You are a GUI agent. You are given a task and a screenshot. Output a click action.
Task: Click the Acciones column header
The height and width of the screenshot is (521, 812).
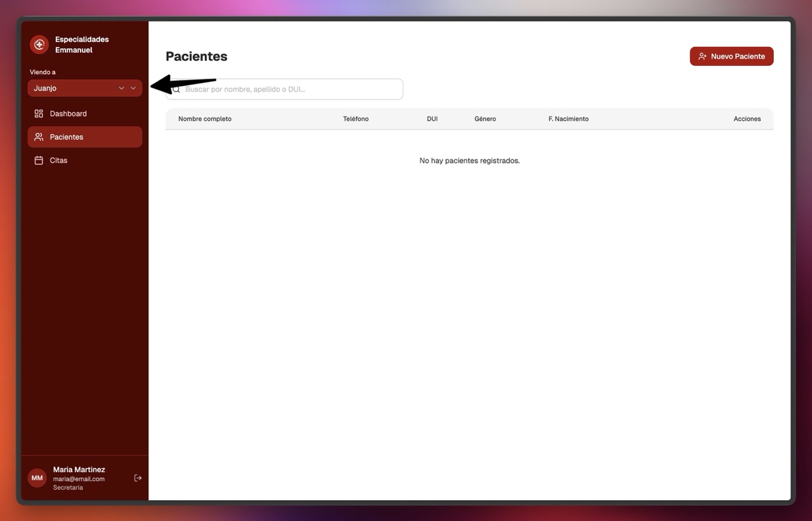(747, 119)
